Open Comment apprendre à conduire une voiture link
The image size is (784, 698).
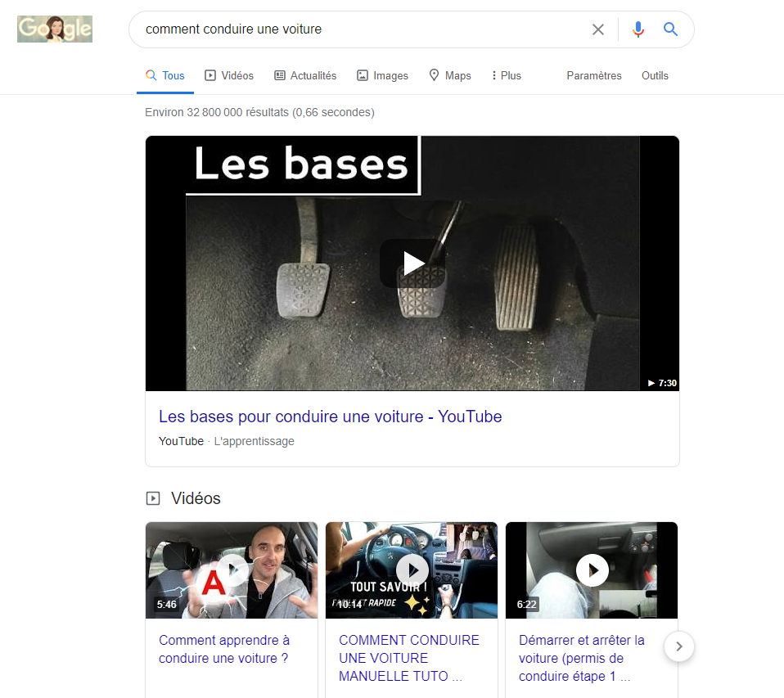point(224,649)
